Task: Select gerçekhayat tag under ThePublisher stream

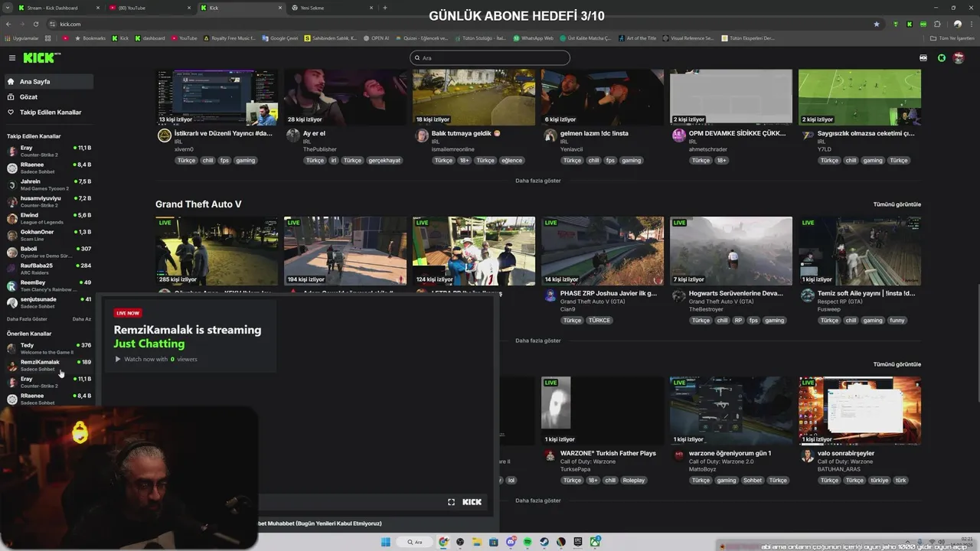Action: (384, 161)
